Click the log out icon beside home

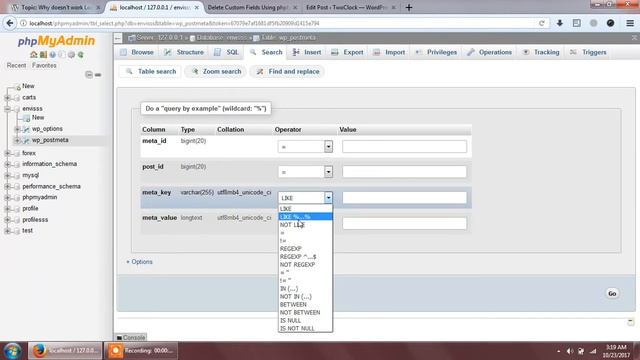point(43,55)
